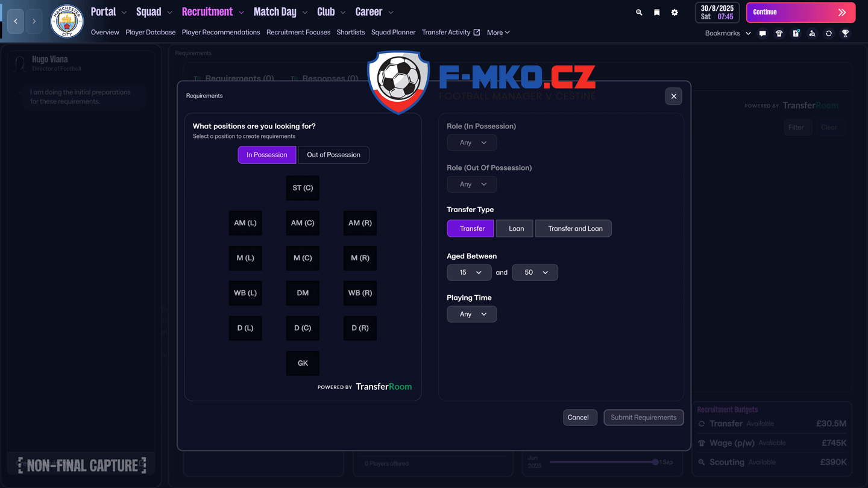This screenshot has height=488, width=868.
Task: Click the search magnifier icon
Action: (x=639, y=13)
